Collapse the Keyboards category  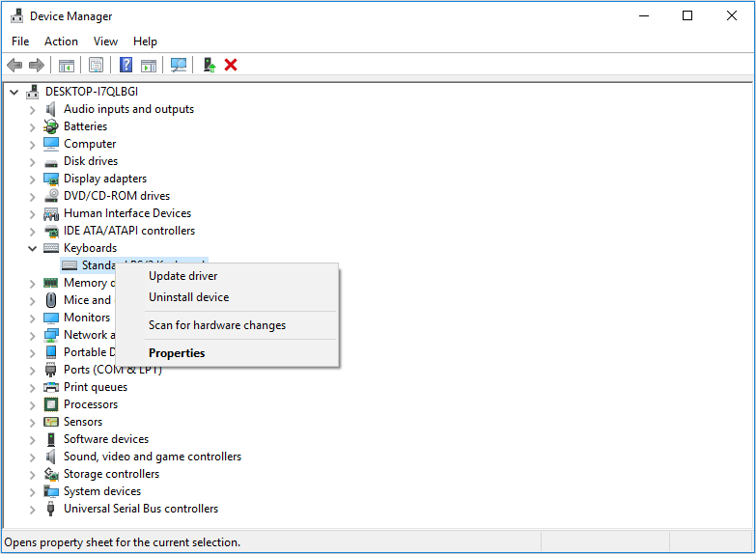[x=32, y=248]
